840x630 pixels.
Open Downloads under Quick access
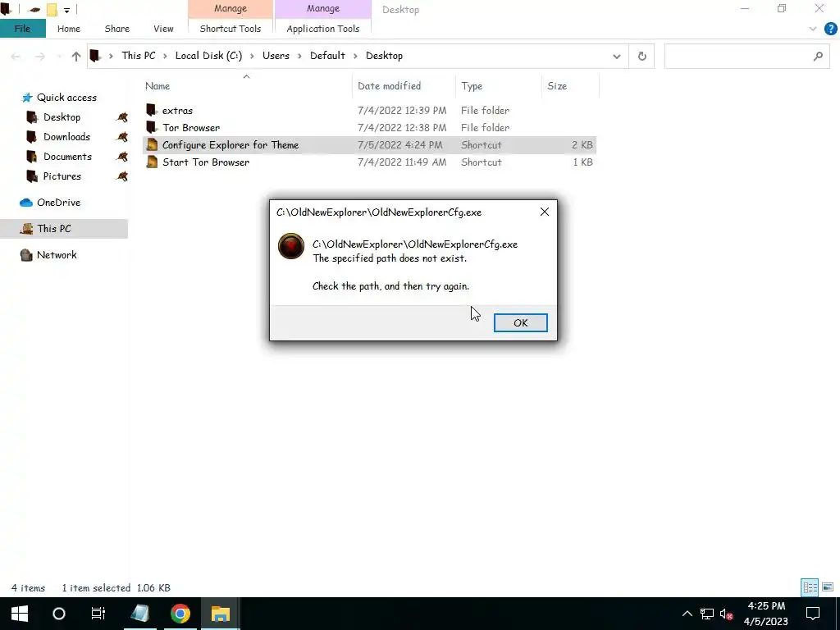tap(66, 137)
